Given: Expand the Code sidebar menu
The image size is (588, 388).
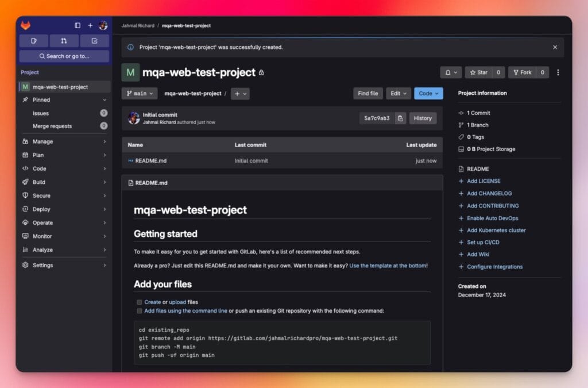Looking at the screenshot, I should [65, 168].
